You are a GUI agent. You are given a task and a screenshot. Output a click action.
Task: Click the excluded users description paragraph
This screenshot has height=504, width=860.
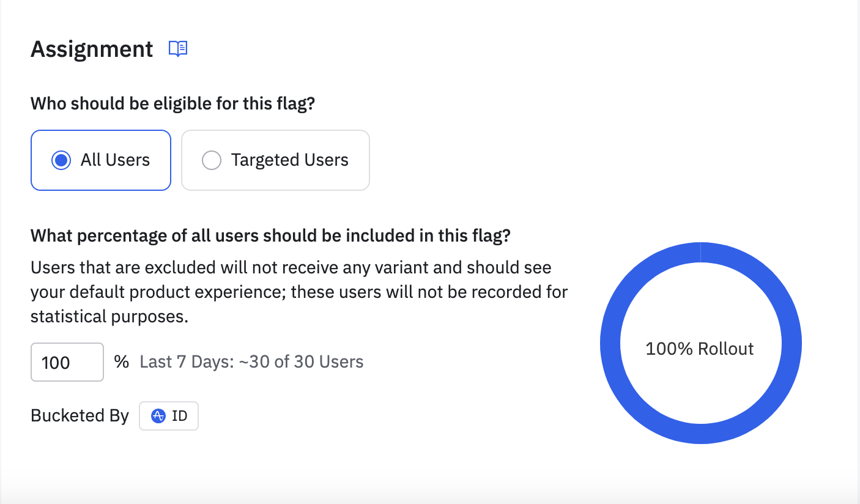[298, 292]
